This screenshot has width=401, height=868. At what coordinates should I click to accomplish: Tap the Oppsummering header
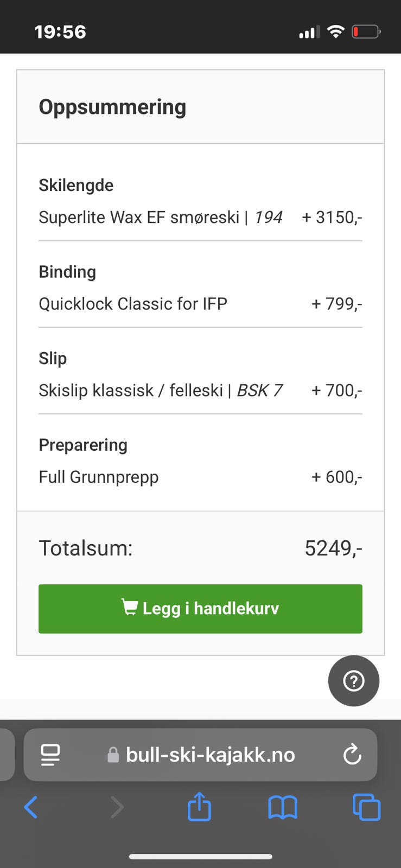coord(112,106)
